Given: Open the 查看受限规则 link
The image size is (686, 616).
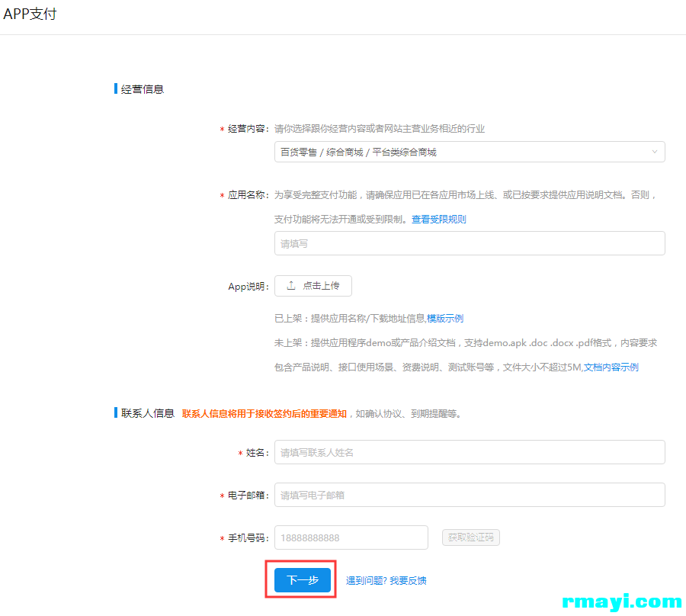Looking at the screenshot, I should point(438,220).
